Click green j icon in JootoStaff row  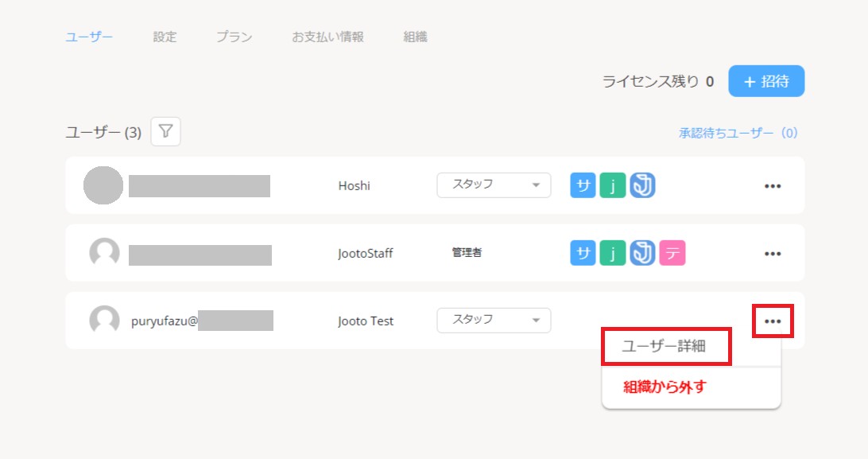point(612,253)
